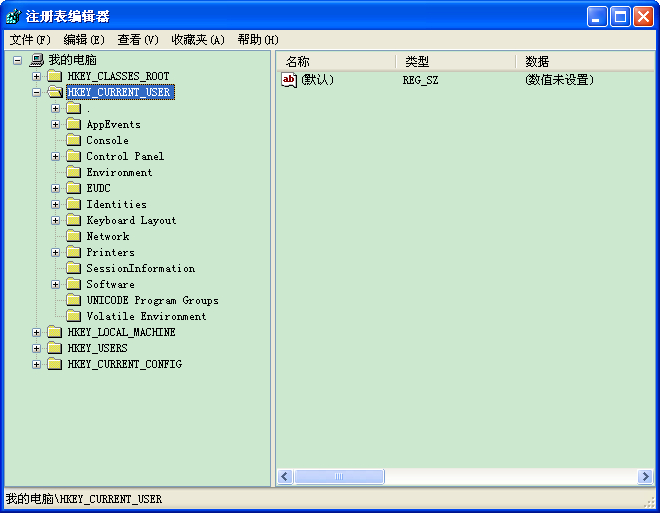
Task: Expand the Keyboard Layout key
Action: pyautogui.click(x=56, y=221)
